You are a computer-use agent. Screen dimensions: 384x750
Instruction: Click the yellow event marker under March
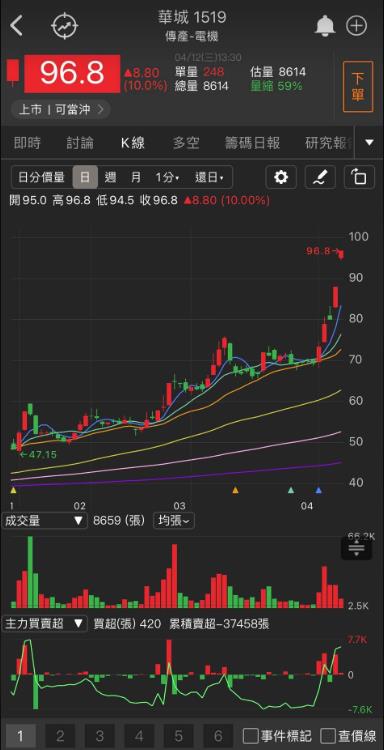point(235,490)
